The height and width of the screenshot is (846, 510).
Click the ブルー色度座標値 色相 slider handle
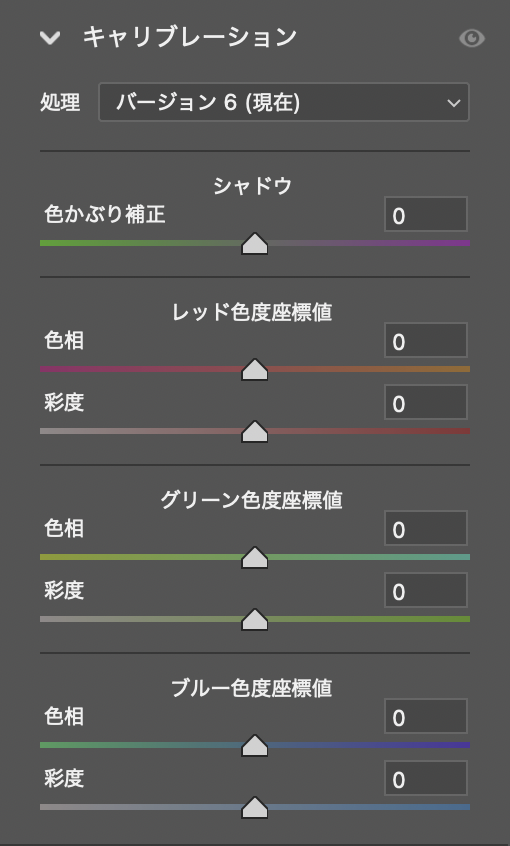[255, 745]
